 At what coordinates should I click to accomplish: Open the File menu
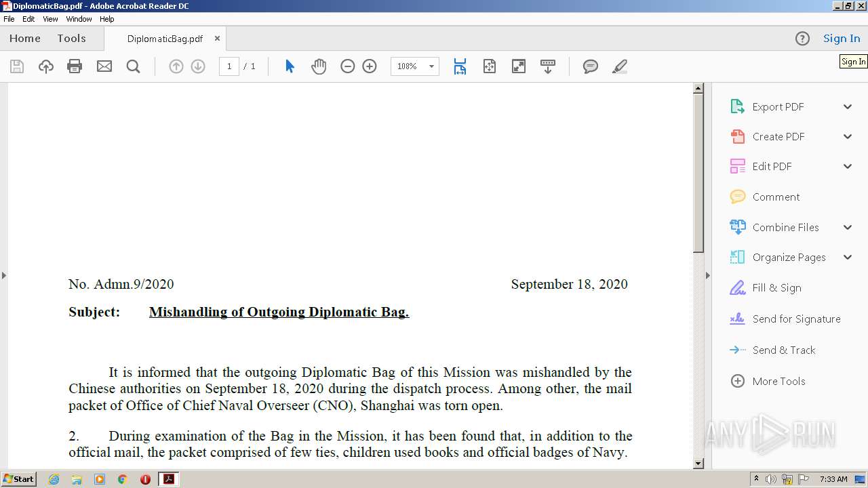click(x=9, y=19)
